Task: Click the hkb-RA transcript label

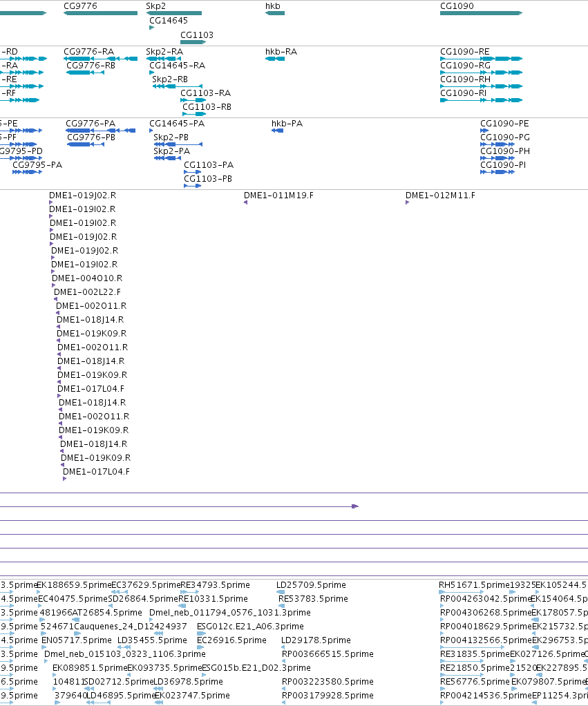Action: [x=281, y=51]
